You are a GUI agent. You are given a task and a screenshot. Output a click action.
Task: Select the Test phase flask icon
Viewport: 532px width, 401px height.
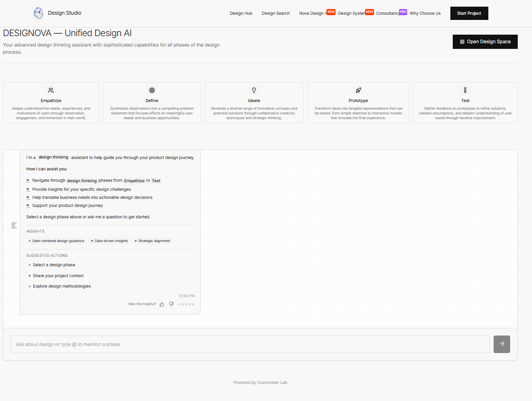point(465,90)
